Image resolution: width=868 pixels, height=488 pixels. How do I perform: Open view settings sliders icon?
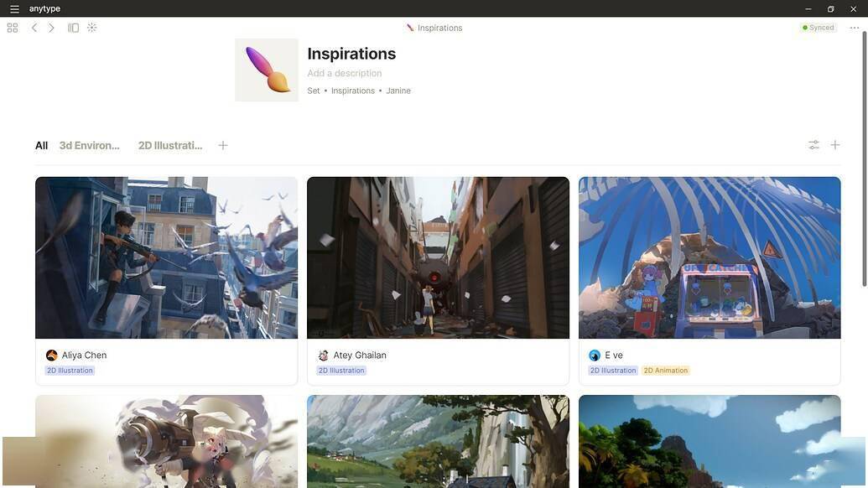(813, 145)
